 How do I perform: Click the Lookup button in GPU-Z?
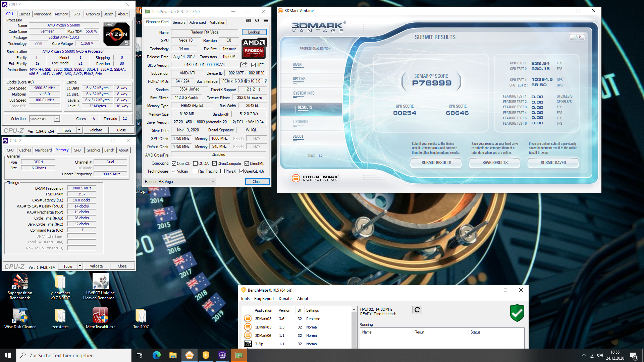(x=254, y=32)
